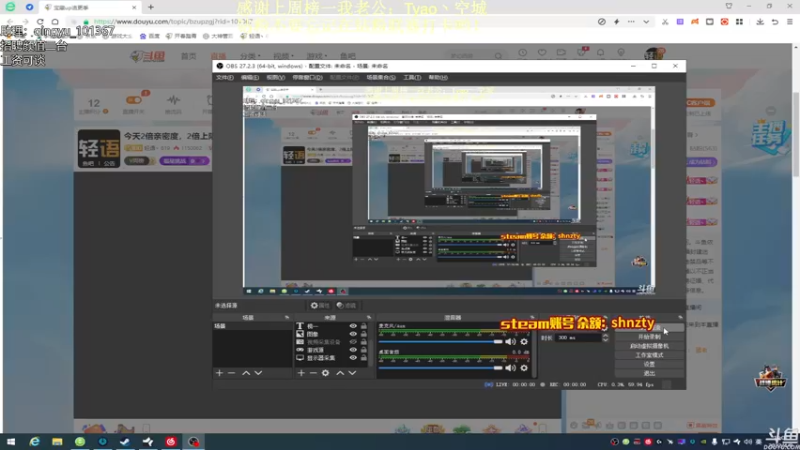The height and width of the screenshot is (450, 800).
Task: Pop out the Scenes dock panel icon
Action: (287, 317)
